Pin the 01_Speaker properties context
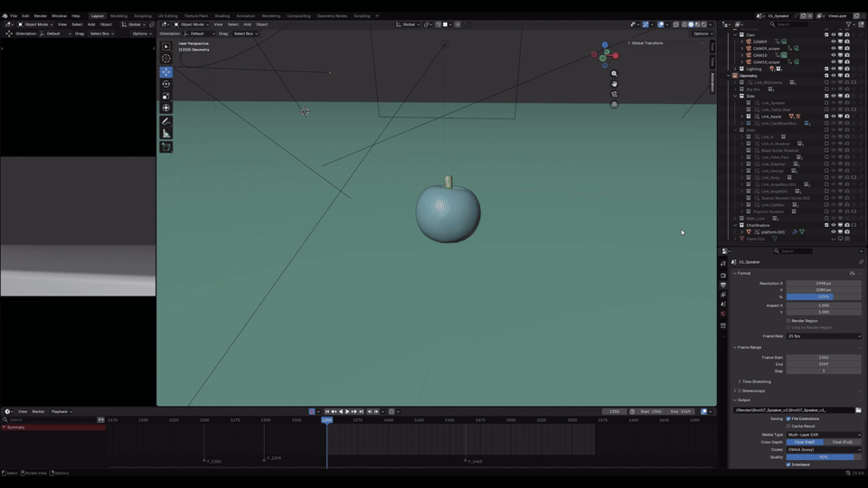 (x=861, y=262)
